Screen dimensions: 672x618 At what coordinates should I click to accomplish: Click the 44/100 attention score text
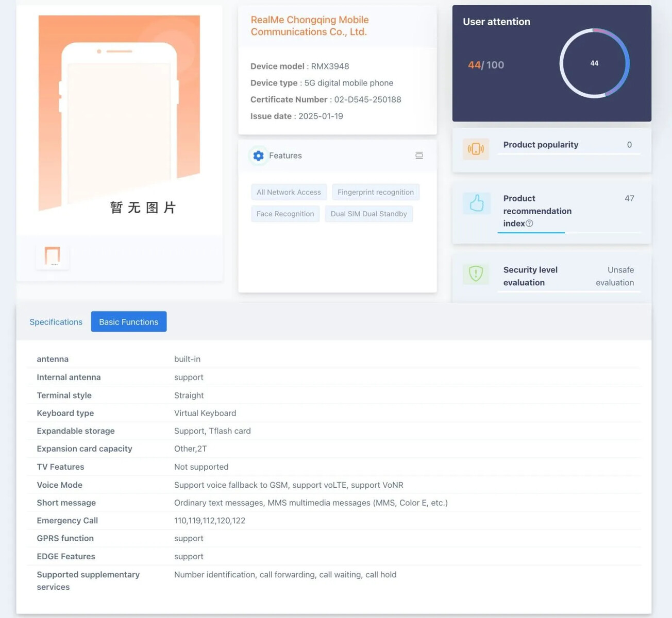click(x=486, y=65)
